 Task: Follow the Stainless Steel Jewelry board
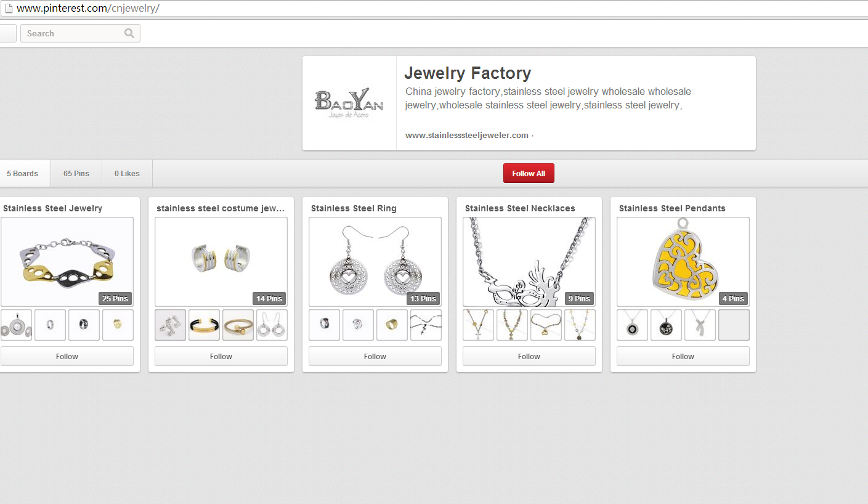[x=67, y=356]
